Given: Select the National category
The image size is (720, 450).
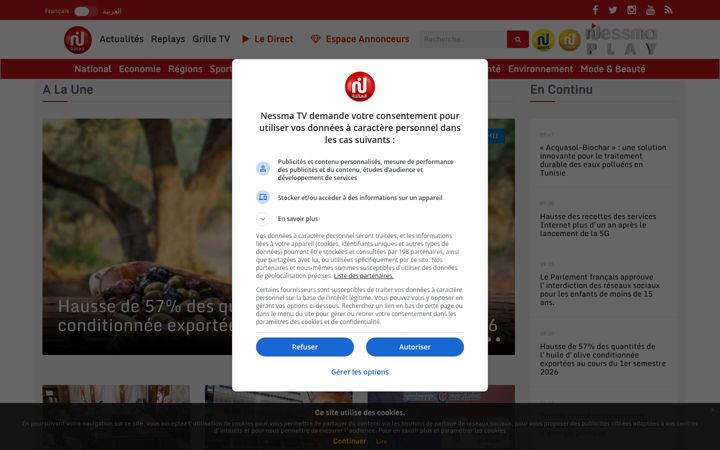Looking at the screenshot, I should click(x=93, y=69).
